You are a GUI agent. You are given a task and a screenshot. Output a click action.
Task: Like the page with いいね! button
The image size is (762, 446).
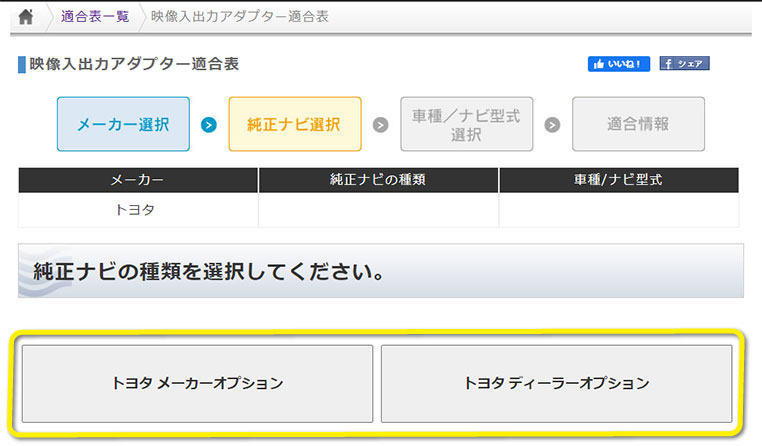pyautogui.click(x=619, y=64)
